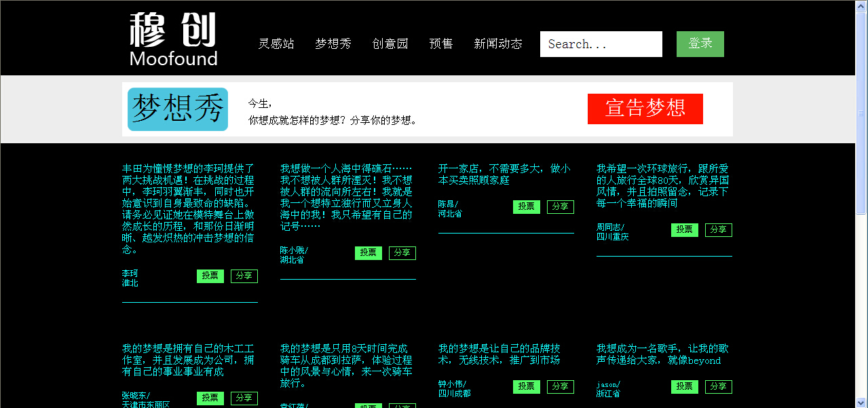This screenshot has width=868, height=408.
Task: Share 陈昂's small shop dream
Action: tap(561, 207)
